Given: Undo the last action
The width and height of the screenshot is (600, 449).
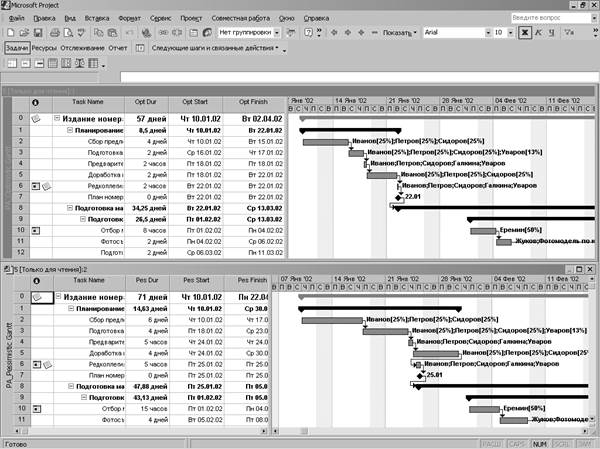Looking at the screenshot, I should (x=129, y=33).
